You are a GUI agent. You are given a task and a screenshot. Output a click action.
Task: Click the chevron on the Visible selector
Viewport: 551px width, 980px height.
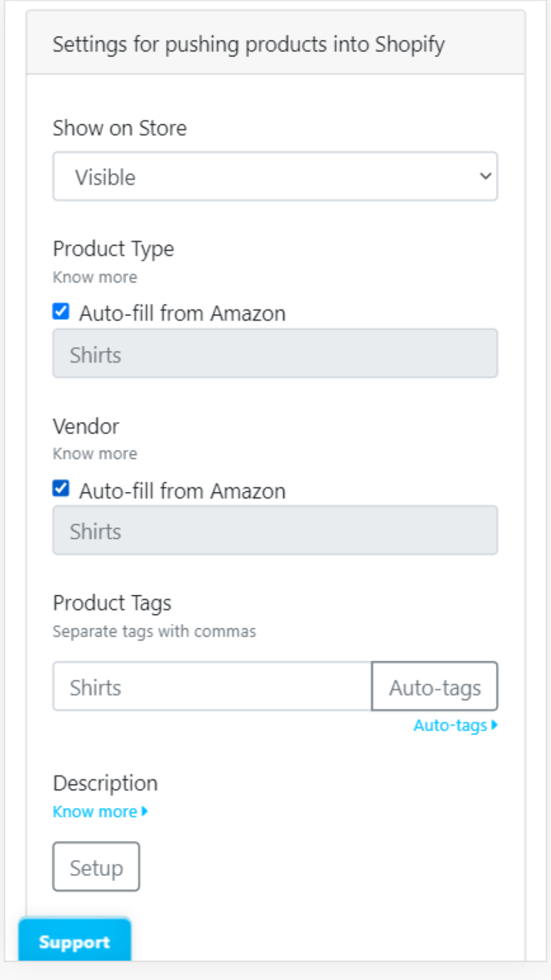tap(484, 176)
